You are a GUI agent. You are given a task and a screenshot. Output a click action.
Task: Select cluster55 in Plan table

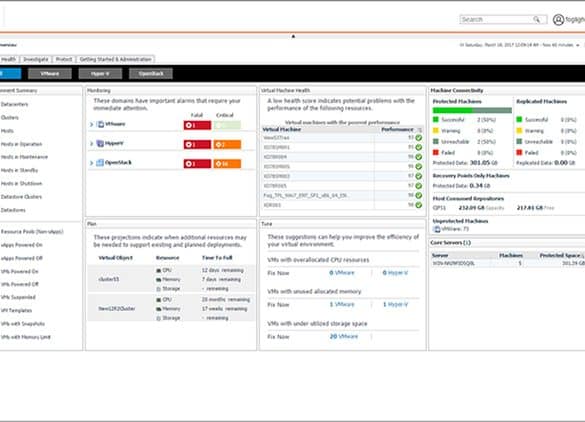point(109,279)
